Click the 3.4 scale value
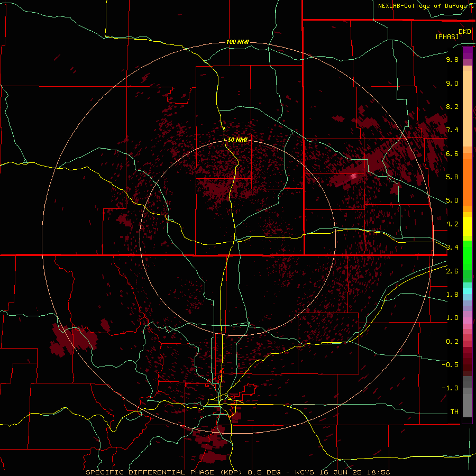Screen dimensions: 476x476 point(452,248)
